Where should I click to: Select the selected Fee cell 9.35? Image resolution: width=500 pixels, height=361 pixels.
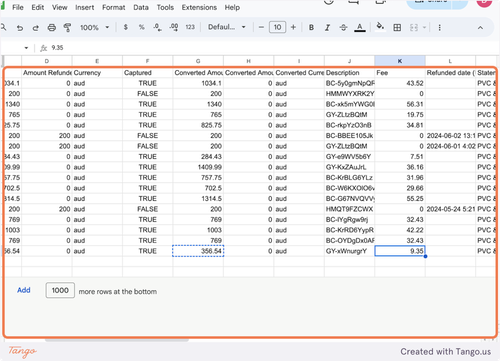pos(400,251)
